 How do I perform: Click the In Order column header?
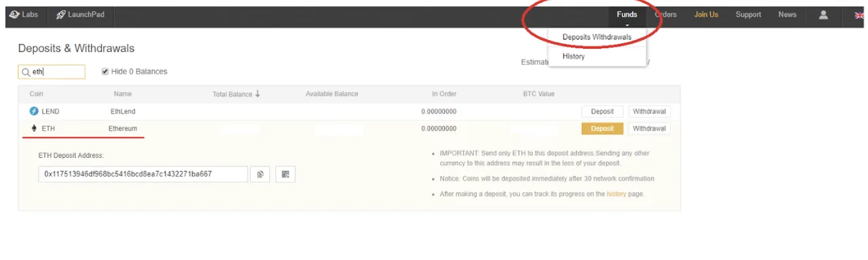pyautogui.click(x=444, y=94)
